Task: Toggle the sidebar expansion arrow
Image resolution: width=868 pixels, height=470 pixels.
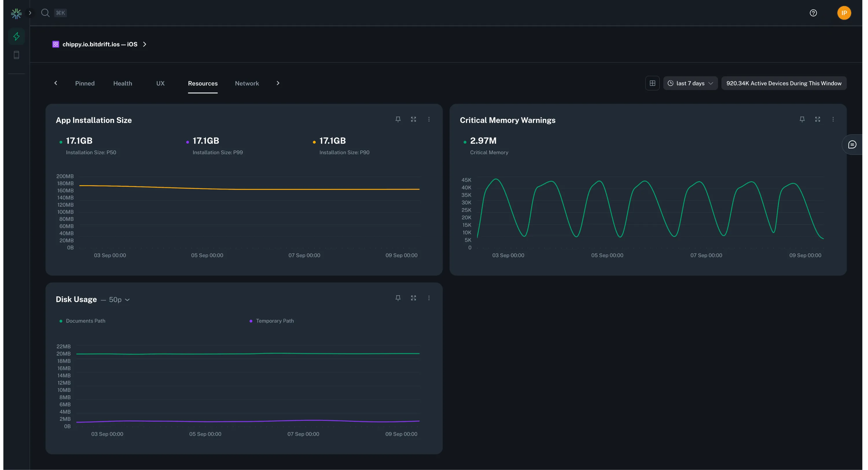Action: tap(30, 12)
